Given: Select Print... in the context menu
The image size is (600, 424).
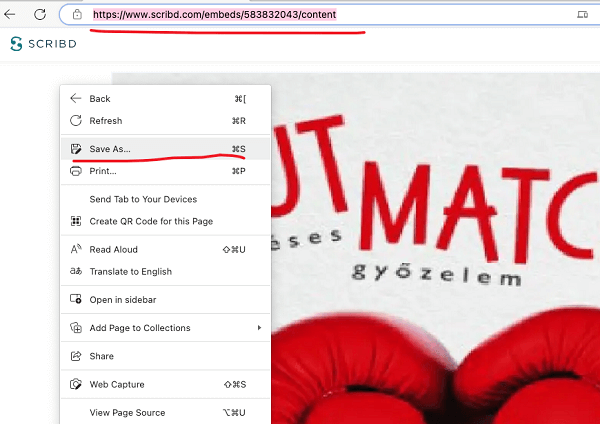Looking at the screenshot, I should click(165, 171).
